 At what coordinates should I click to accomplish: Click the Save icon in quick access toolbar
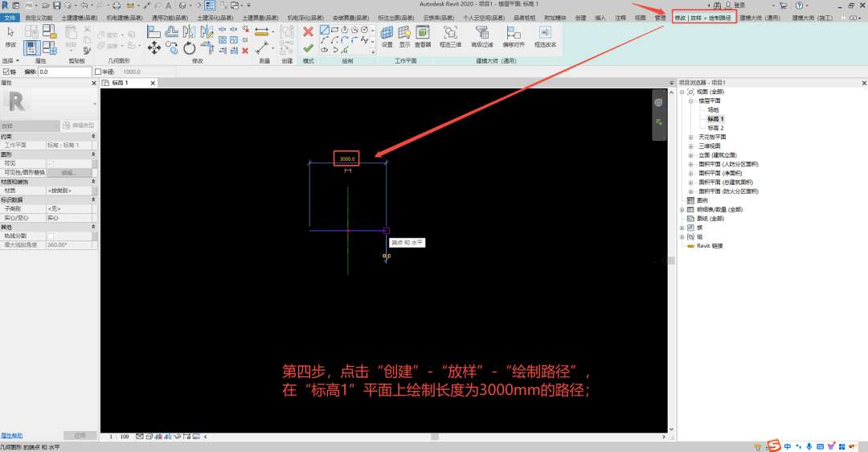pos(56,6)
